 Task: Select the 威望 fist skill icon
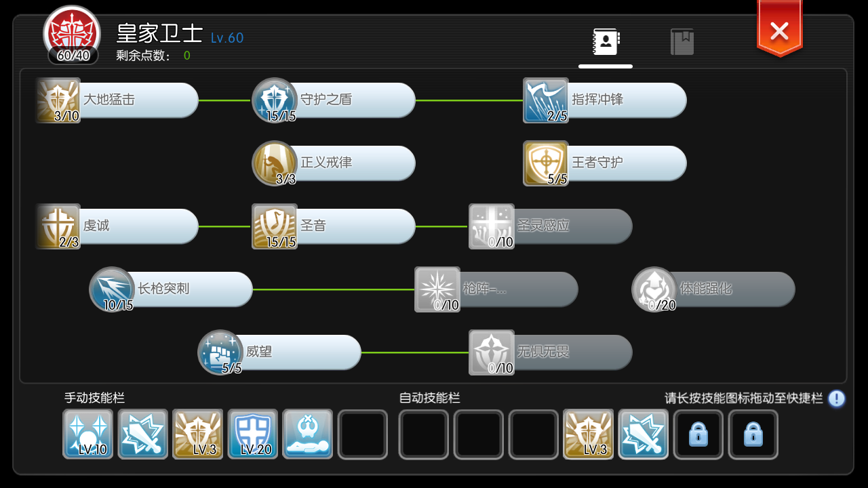(220, 352)
